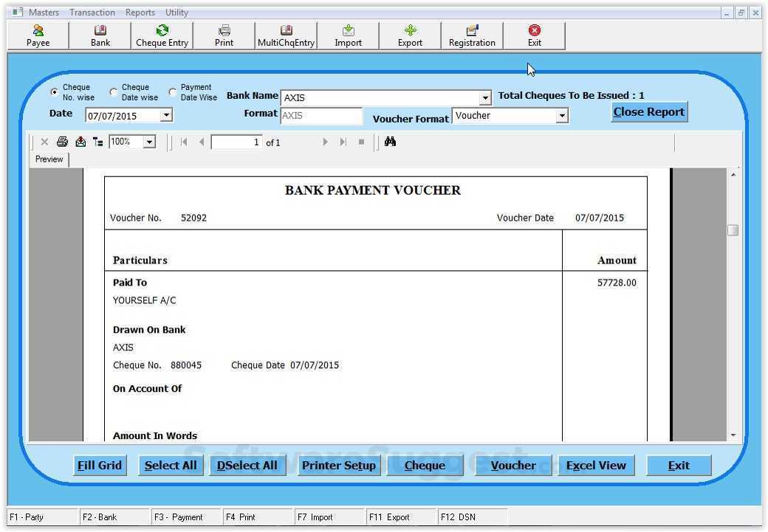Open MultiChqEntry from the toolbar
The width and height of the screenshot is (768, 532).
286,35
